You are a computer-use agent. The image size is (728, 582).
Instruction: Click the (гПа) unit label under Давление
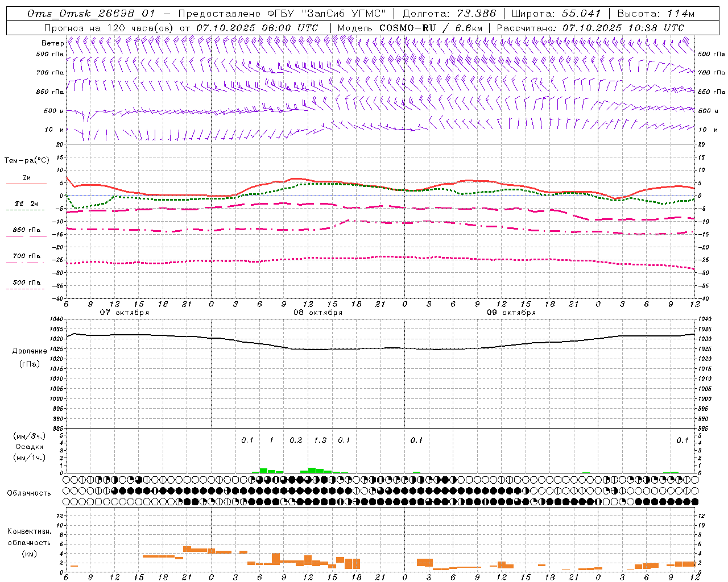click(x=29, y=364)
